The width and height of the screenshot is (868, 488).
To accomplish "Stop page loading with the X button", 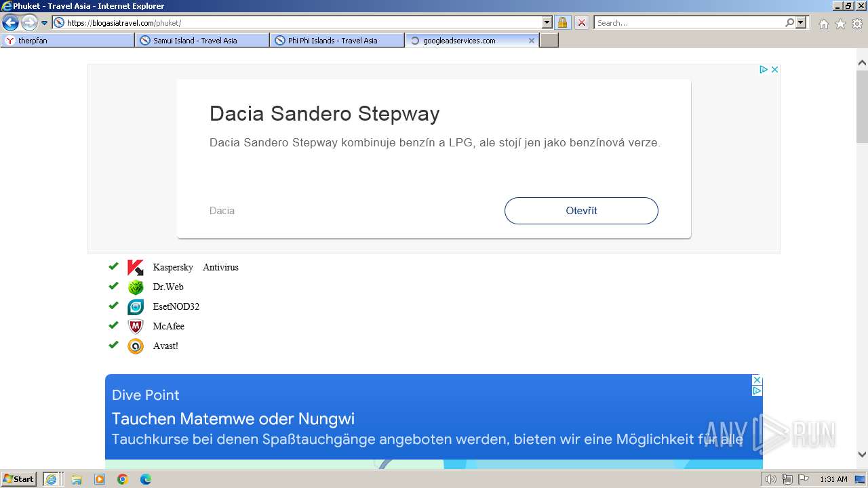I will tap(582, 23).
